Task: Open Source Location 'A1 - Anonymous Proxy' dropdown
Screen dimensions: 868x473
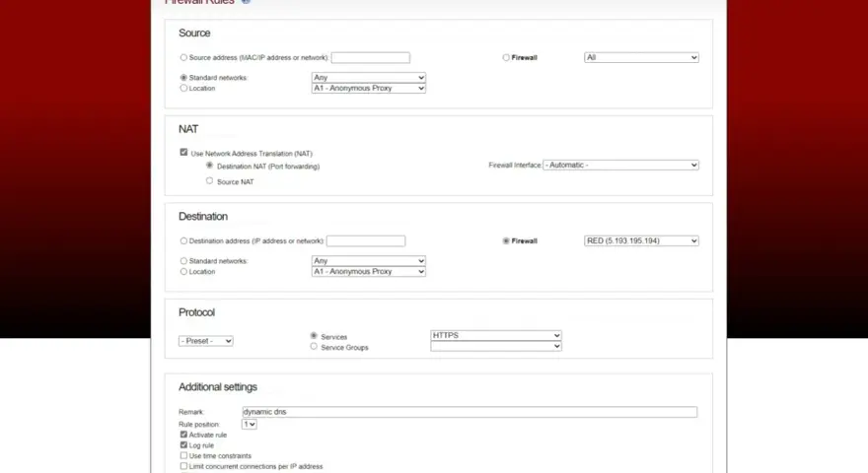Action: point(368,88)
